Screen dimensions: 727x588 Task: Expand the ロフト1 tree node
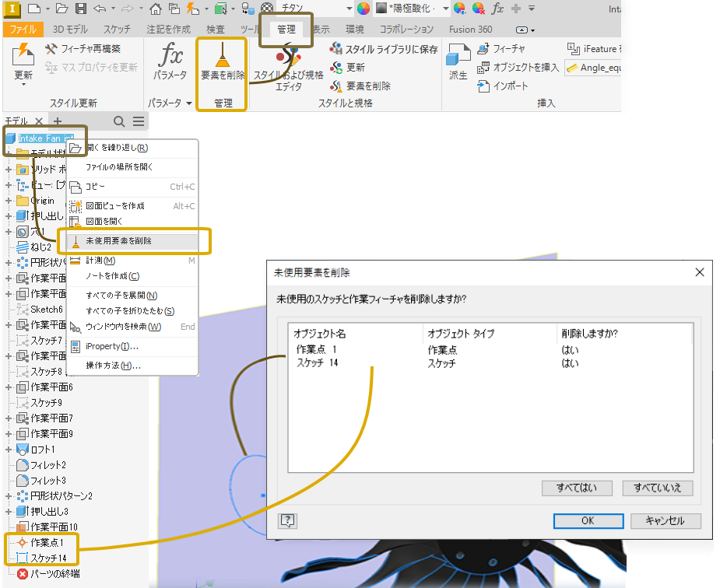[x=9, y=449]
